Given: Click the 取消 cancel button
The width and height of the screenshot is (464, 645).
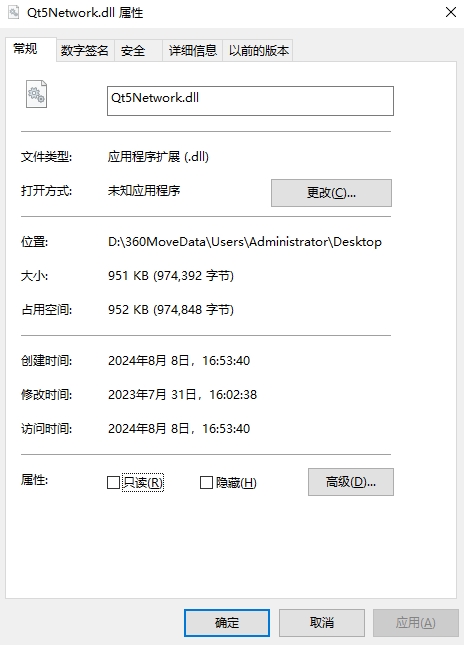Looking at the screenshot, I should 322,623.
